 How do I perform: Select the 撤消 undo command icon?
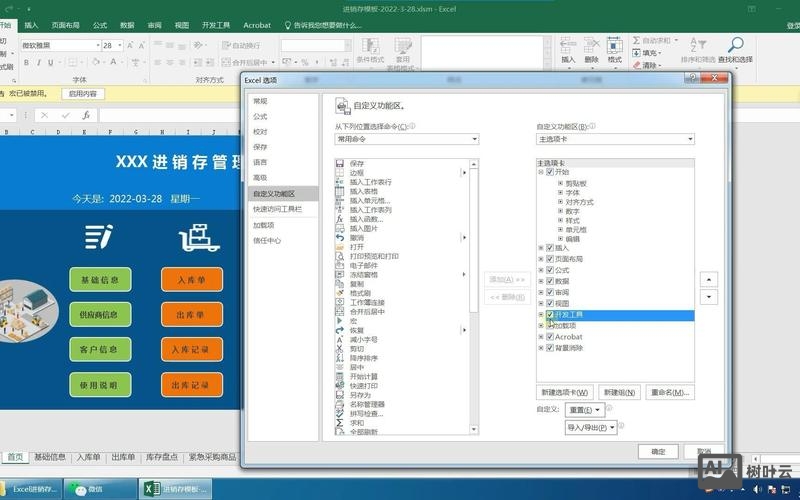point(340,238)
